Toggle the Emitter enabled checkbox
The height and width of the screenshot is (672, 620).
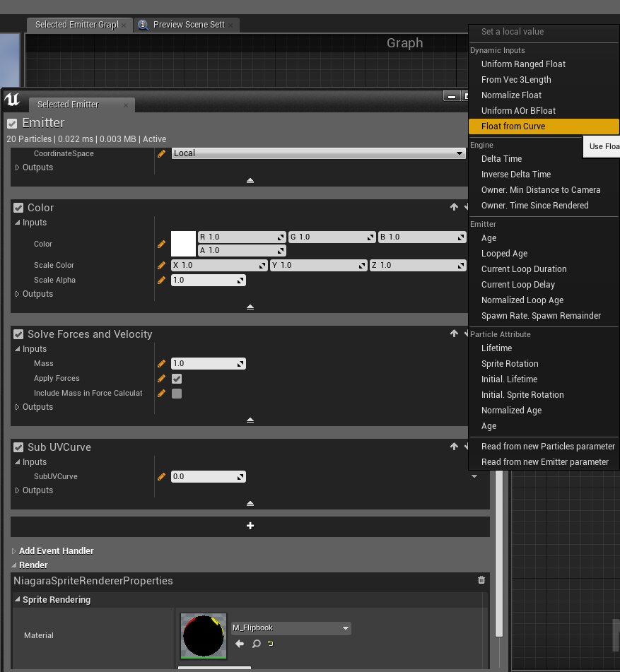coord(12,124)
